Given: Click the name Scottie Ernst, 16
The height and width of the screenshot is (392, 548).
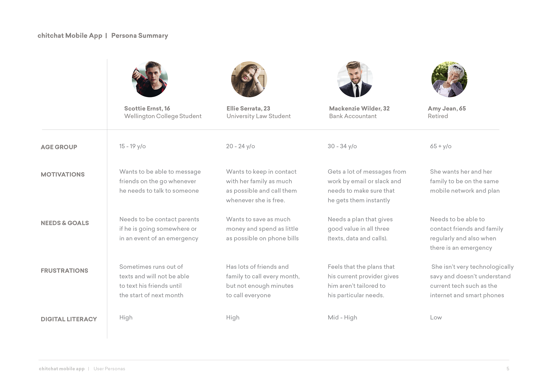Looking at the screenshot, I should point(147,108).
